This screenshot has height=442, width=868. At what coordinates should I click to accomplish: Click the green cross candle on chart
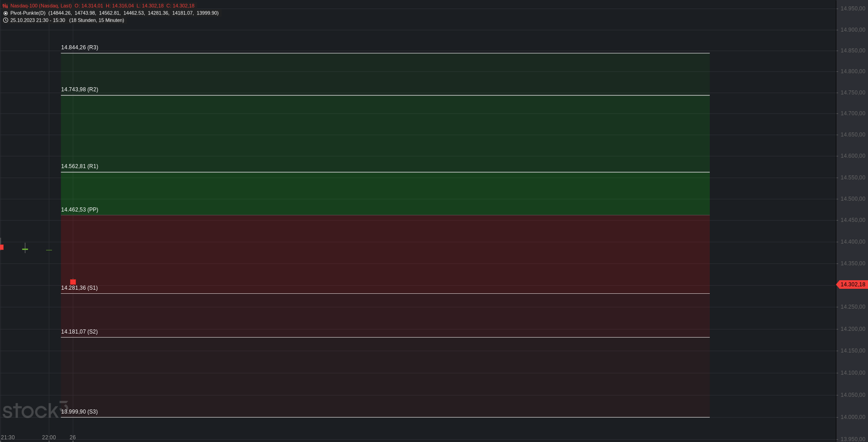pyautogui.click(x=25, y=249)
